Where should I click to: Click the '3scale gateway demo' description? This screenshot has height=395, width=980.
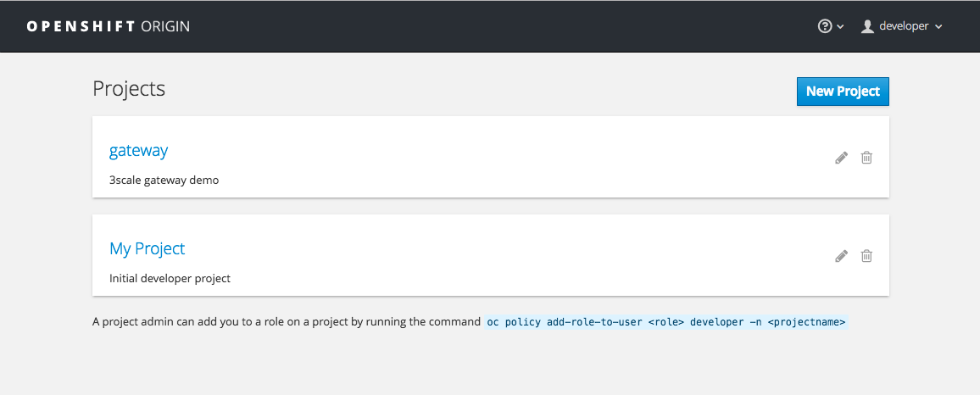click(164, 180)
